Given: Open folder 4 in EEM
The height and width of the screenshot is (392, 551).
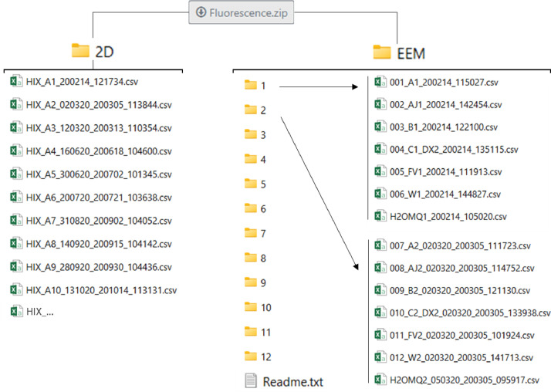Looking at the screenshot, I should click(x=255, y=159).
